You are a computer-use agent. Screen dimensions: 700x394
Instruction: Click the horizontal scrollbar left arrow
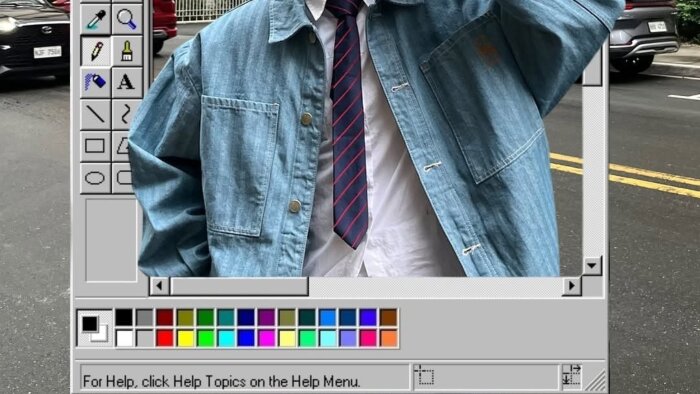pyautogui.click(x=159, y=286)
